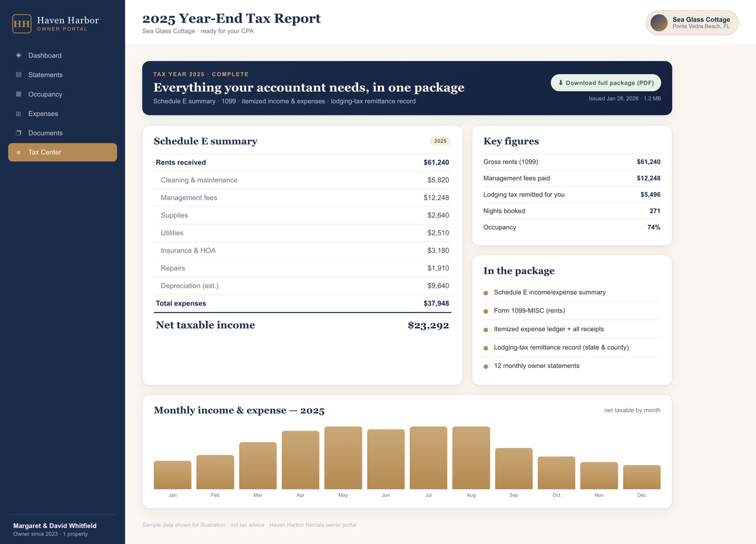
Task: Click the 2025 year badge
Action: pyautogui.click(x=440, y=141)
